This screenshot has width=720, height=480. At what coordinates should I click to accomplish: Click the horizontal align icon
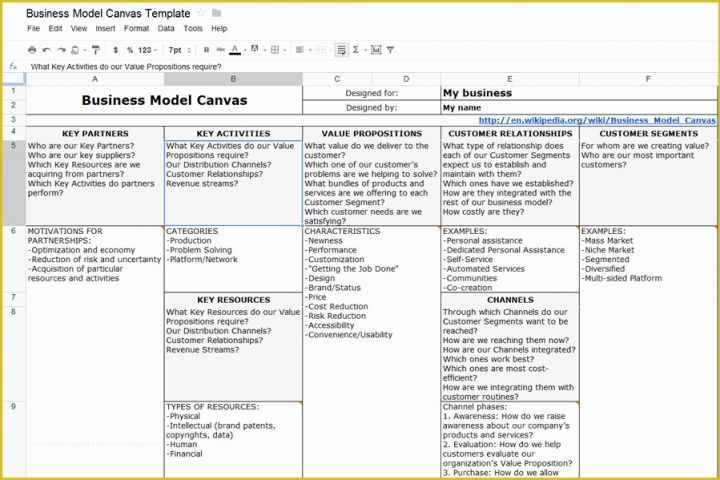point(300,50)
